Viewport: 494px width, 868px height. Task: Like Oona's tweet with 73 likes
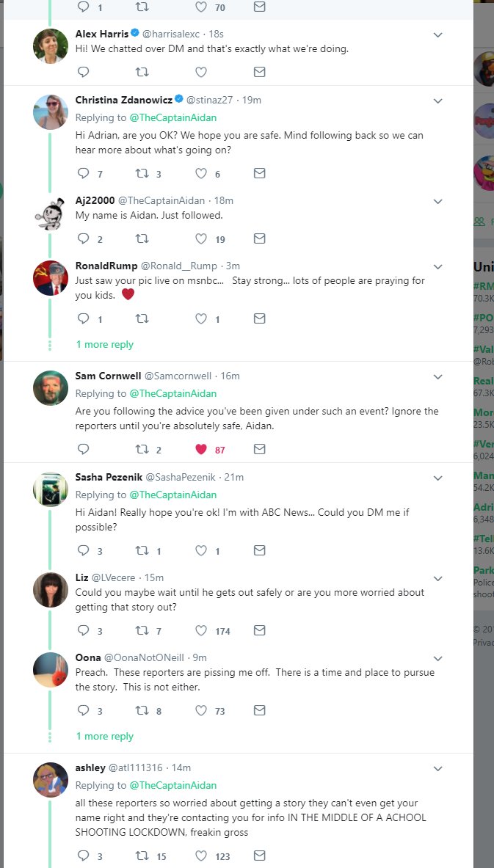[201, 710]
